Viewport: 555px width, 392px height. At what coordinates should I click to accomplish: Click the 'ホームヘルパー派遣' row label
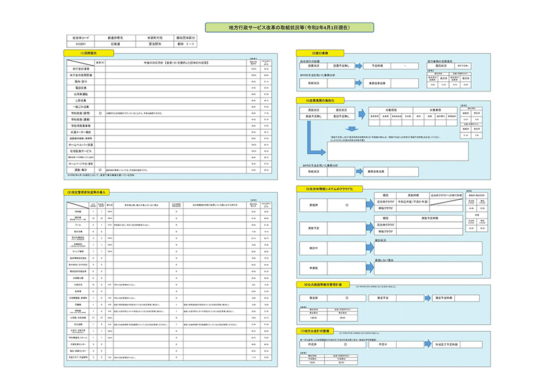81,145
